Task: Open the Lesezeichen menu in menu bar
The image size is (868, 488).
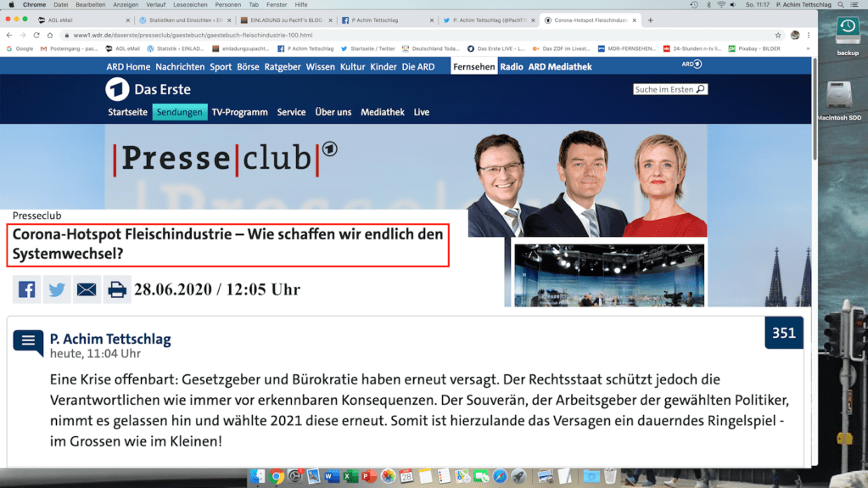Action: (x=190, y=4)
